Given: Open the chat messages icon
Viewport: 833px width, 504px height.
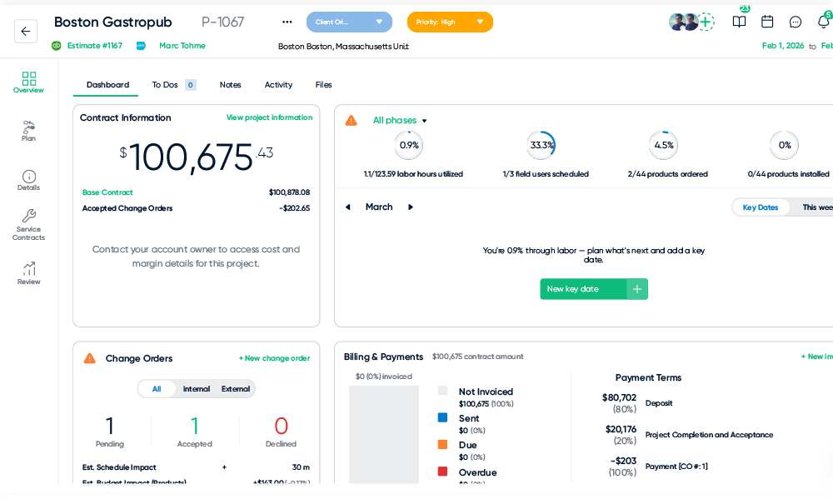Looking at the screenshot, I should 796,22.
